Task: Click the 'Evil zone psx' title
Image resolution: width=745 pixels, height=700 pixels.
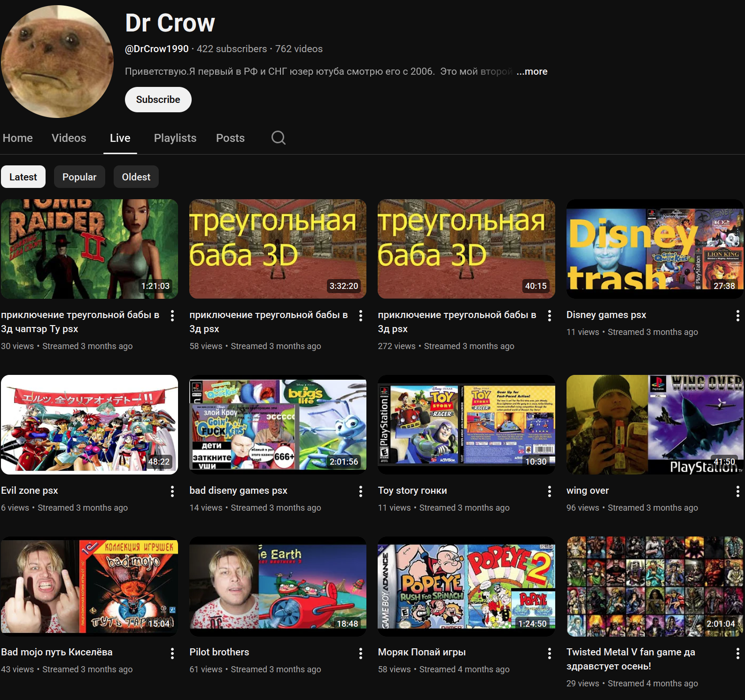Action: click(x=30, y=490)
